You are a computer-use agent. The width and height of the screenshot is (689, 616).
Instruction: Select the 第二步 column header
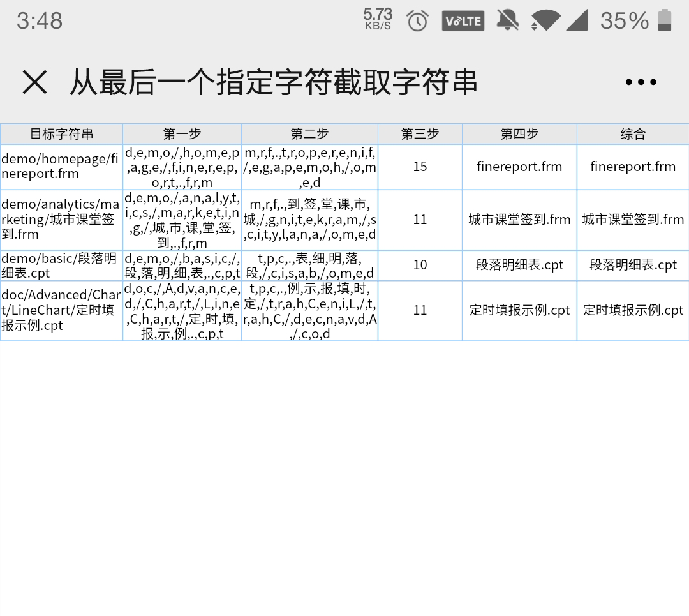pyautogui.click(x=309, y=134)
